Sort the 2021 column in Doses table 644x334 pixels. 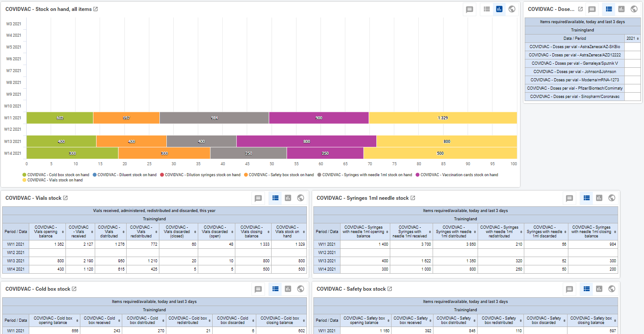633,38
